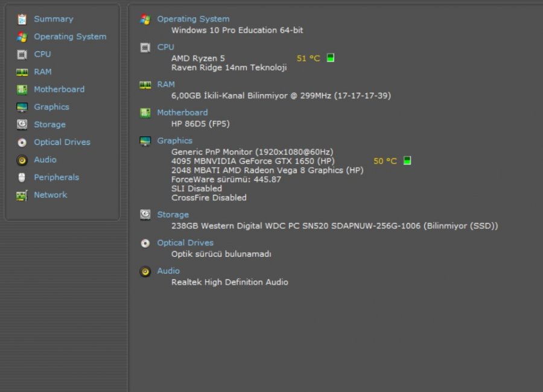Viewport: 543px width, 392px height.
Task: Click 'HP 86D5 (FP5)' motherboard text
Action: coord(200,124)
